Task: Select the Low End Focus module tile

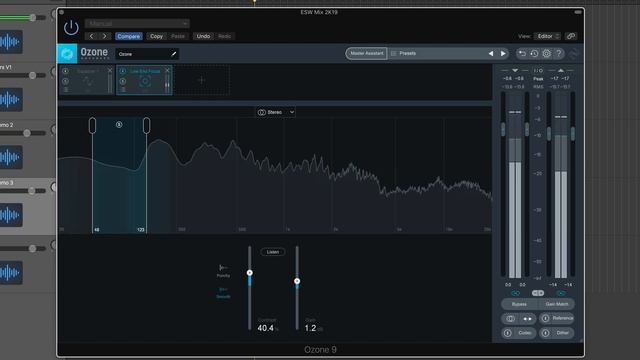Action: (x=144, y=80)
